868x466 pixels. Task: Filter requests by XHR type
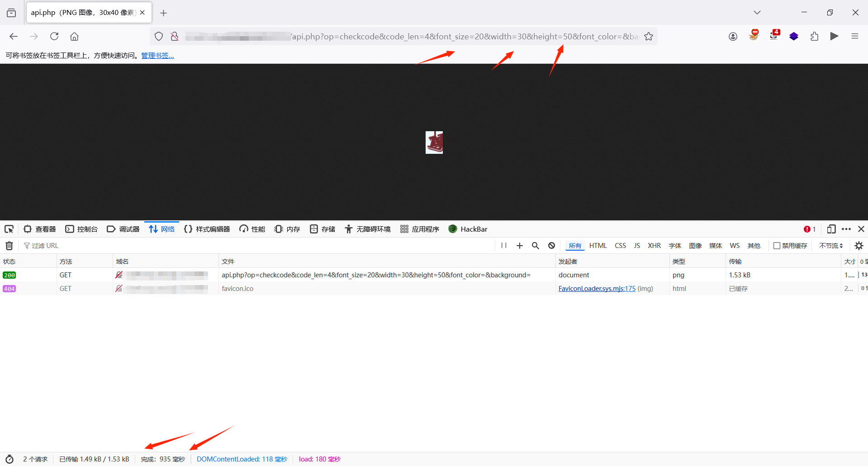pyautogui.click(x=654, y=246)
